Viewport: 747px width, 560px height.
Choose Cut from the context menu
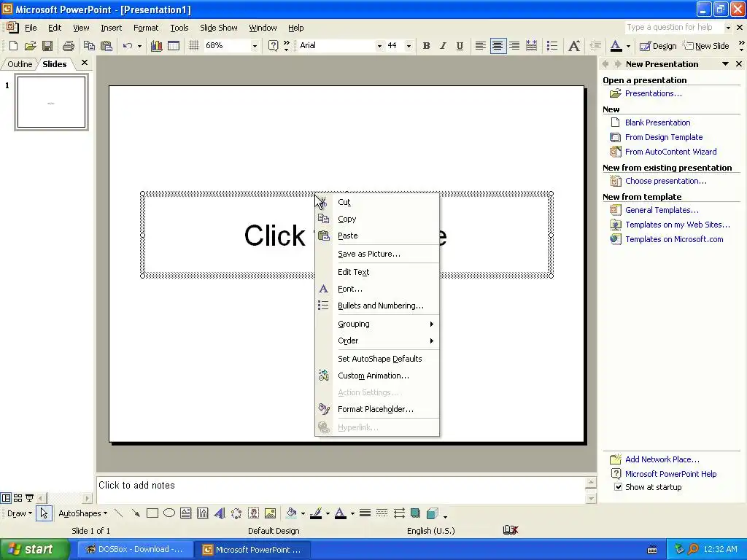[377, 202]
